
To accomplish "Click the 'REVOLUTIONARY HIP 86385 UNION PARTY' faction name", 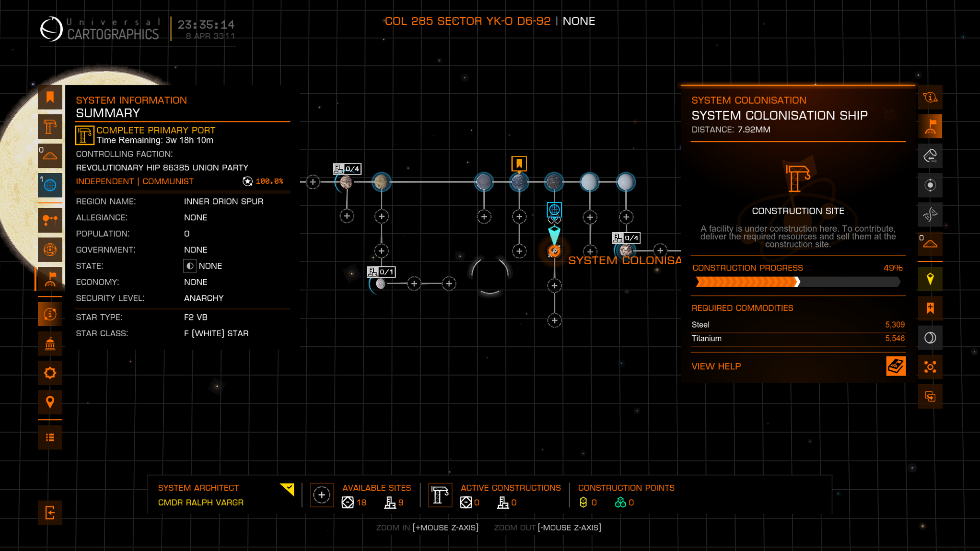I will [162, 168].
